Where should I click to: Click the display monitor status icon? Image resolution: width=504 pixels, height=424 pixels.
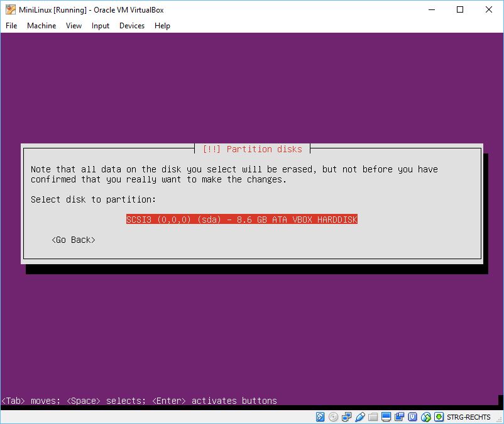[x=386, y=417]
